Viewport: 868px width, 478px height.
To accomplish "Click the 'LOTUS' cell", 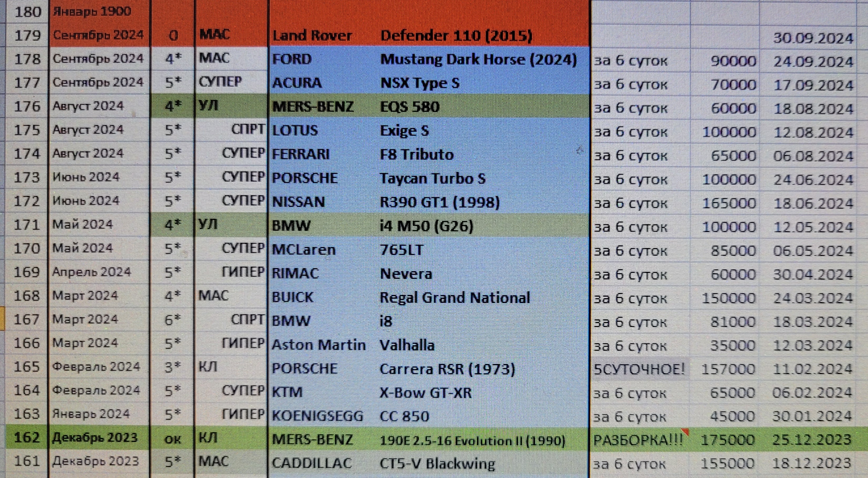I will pos(323,130).
